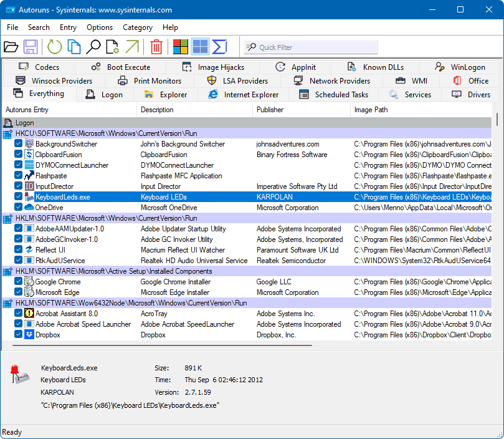Open the Help menu
Viewport: 504px width, 439px height.
[170, 27]
